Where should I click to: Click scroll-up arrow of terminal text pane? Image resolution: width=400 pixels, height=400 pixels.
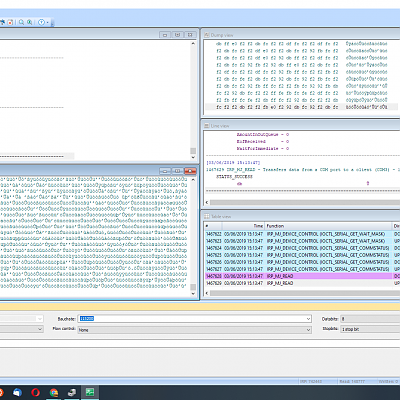(193, 180)
